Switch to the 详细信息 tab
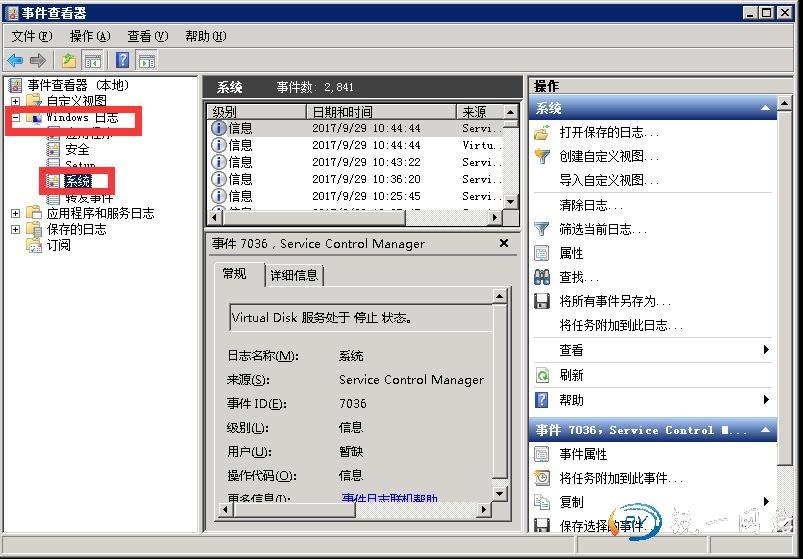 (293, 275)
